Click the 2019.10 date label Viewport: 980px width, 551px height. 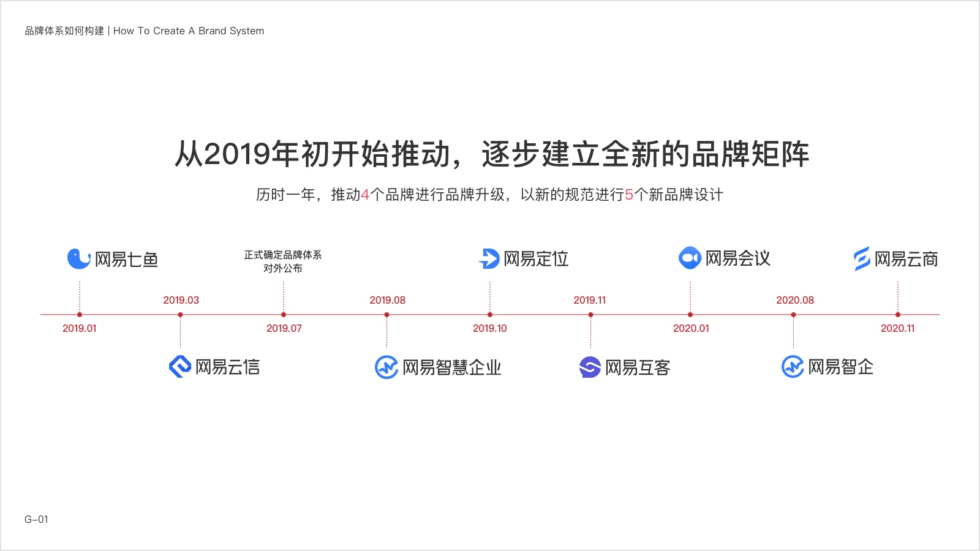490,328
